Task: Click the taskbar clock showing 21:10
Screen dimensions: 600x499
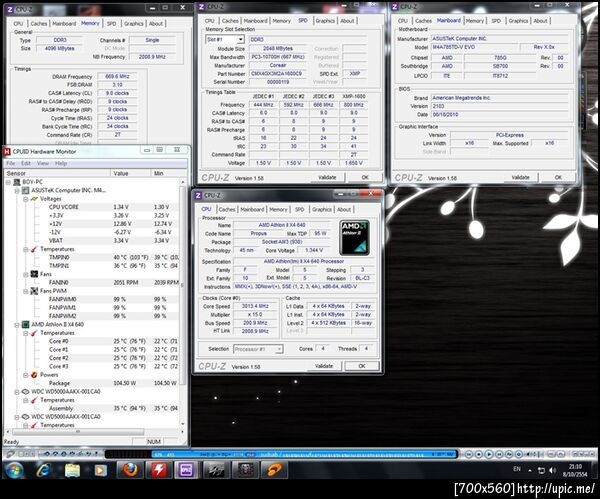Action: pyautogui.click(x=575, y=470)
